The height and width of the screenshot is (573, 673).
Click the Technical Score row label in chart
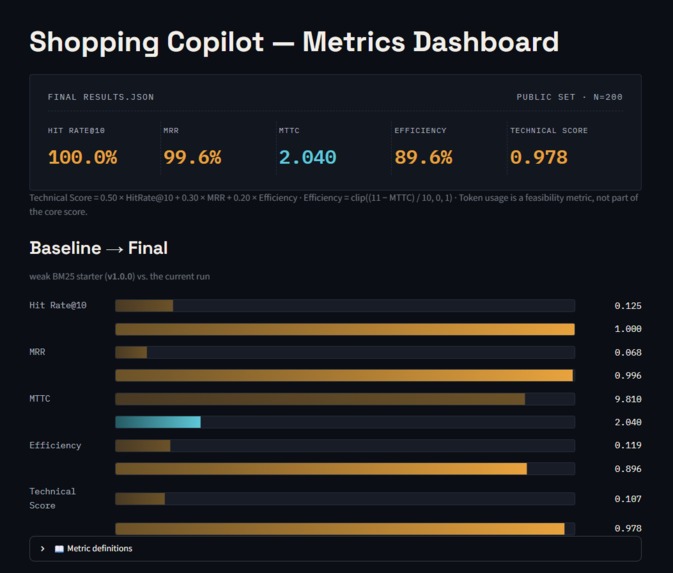point(52,498)
